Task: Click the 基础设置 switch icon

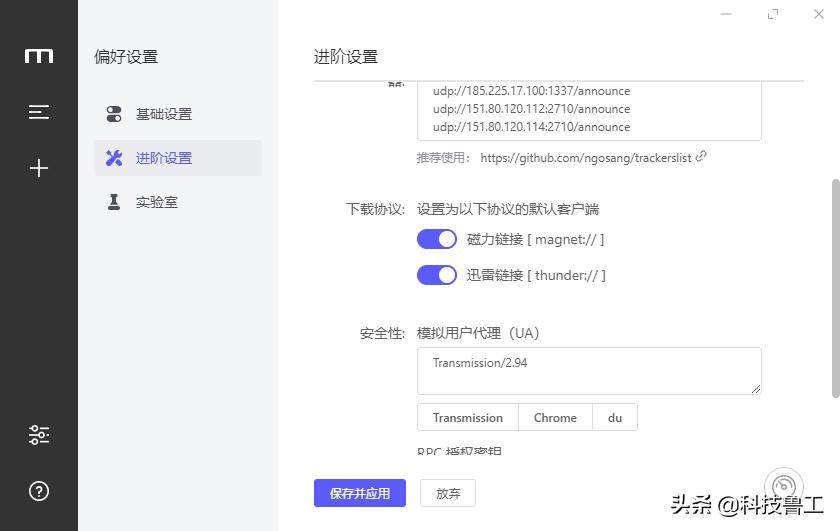Action: (114, 114)
